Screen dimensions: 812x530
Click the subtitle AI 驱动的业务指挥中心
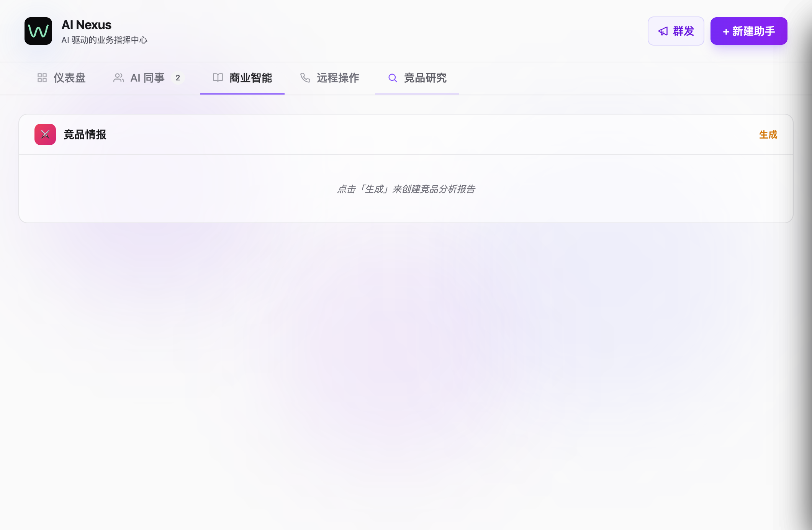[105, 40]
